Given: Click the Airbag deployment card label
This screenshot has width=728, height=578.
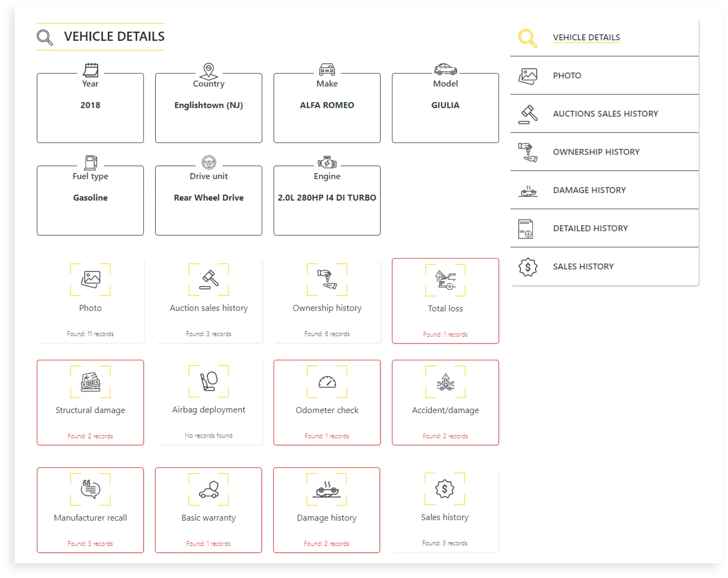Looking at the screenshot, I should pos(209,410).
